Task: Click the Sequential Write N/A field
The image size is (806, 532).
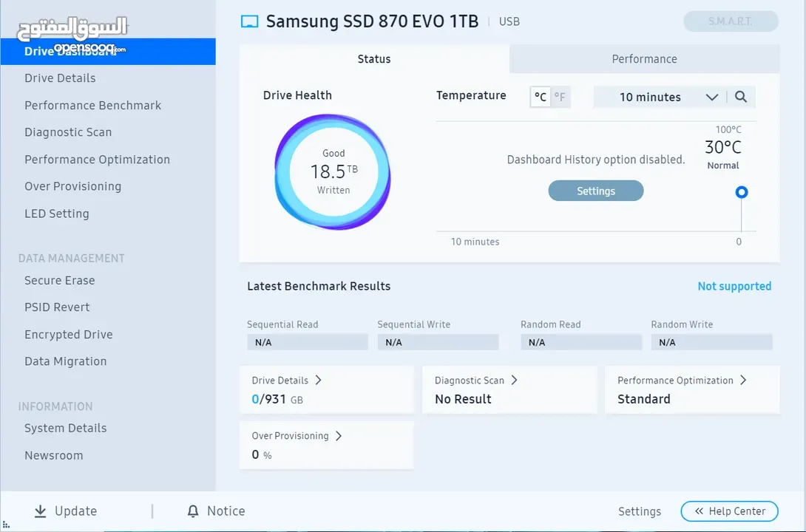Action: 438,342
